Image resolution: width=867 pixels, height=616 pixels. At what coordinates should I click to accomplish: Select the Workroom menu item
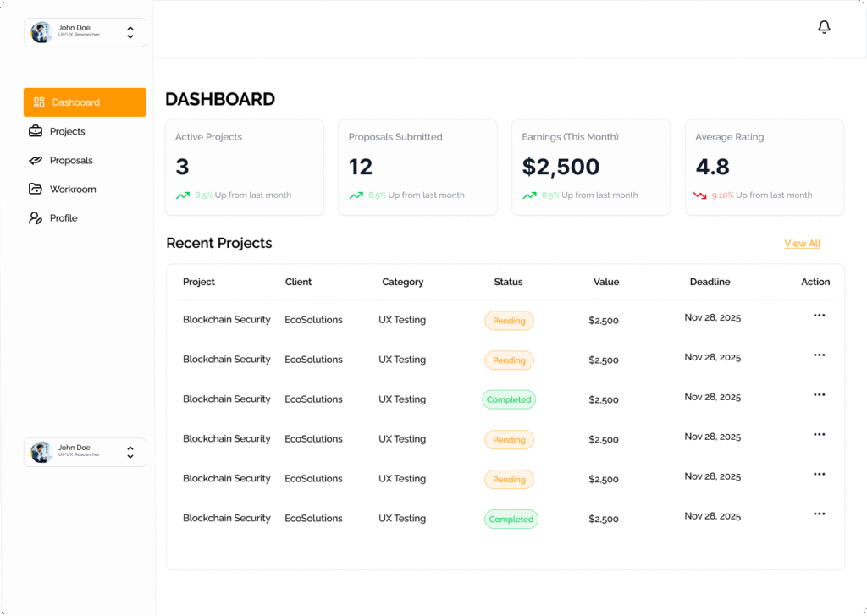pos(73,189)
